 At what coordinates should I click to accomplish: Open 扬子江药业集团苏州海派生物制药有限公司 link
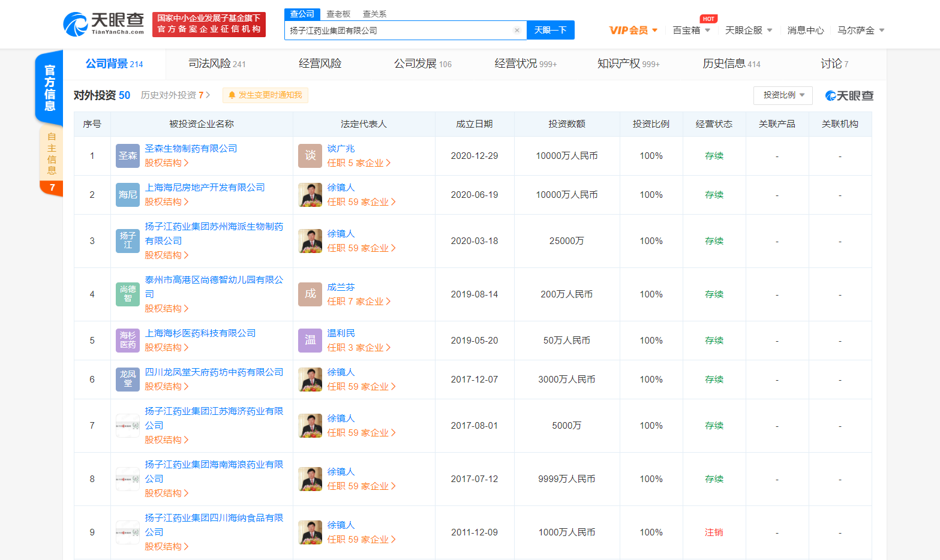pyautogui.click(x=214, y=234)
